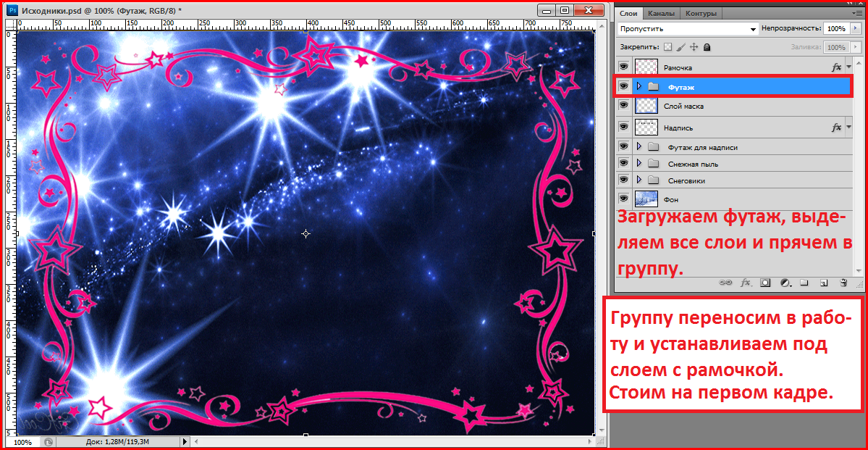Select the Фон layer name
The height and width of the screenshot is (450, 868).
pos(671,199)
